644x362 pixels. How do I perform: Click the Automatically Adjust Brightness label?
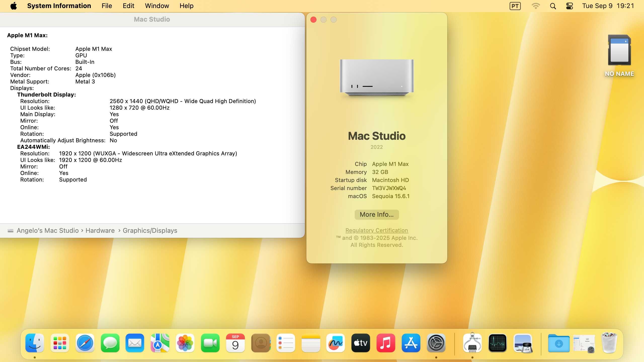63,140
